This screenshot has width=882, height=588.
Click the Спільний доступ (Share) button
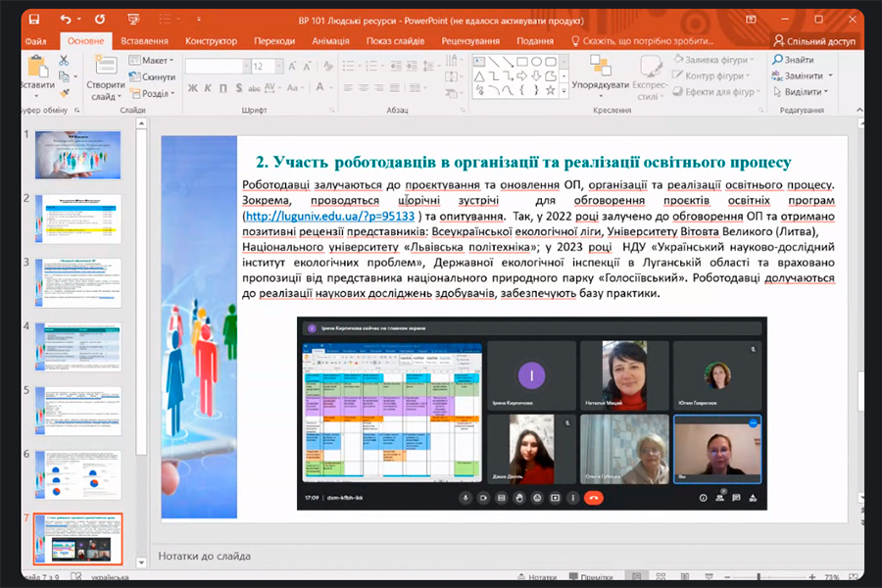coord(812,41)
